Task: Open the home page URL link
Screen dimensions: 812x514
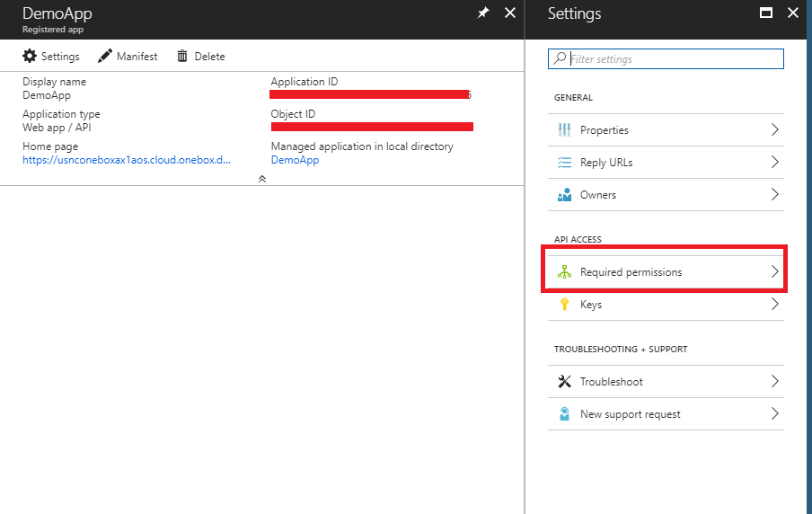Action: [127, 160]
